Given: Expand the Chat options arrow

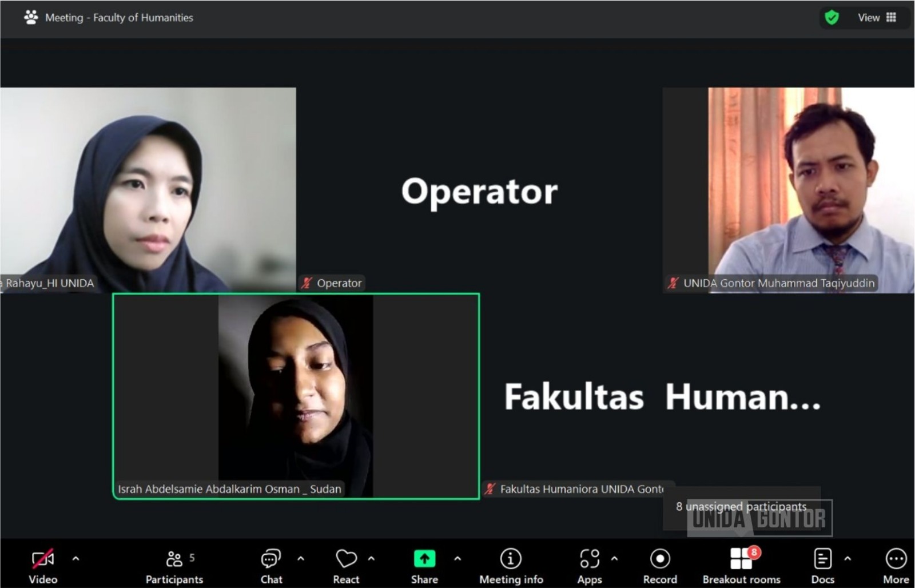Looking at the screenshot, I should (x=301, y=558).
